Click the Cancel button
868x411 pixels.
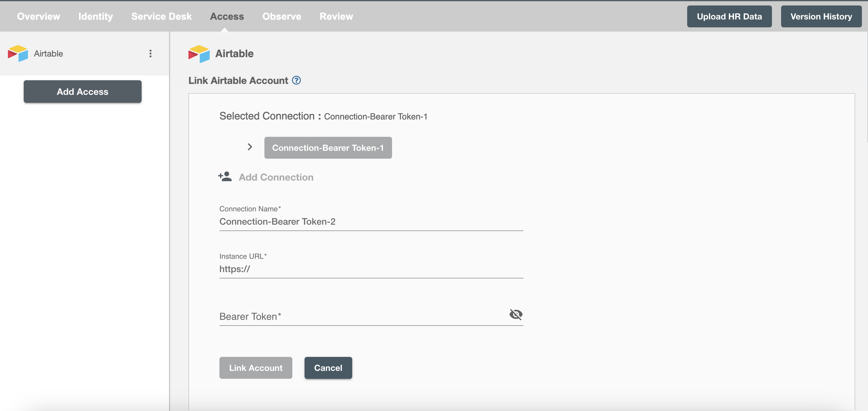pos(328,367)
